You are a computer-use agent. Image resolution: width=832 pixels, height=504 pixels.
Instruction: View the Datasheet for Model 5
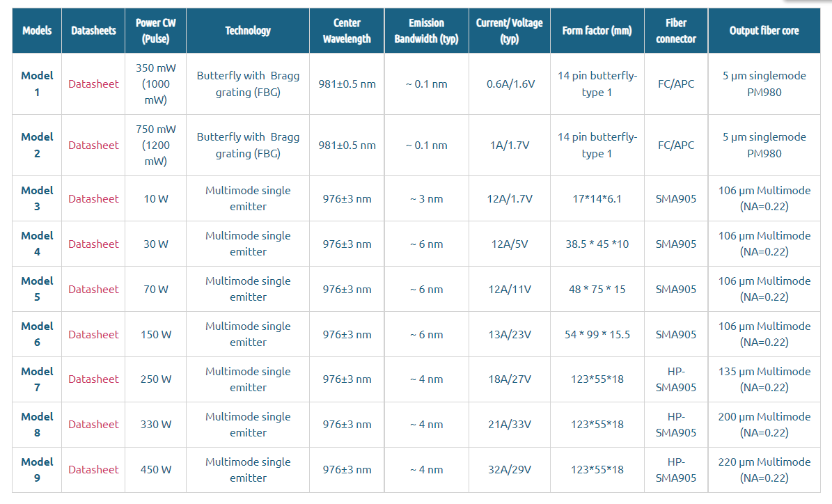pyautogui.click(x=93, y=289)
